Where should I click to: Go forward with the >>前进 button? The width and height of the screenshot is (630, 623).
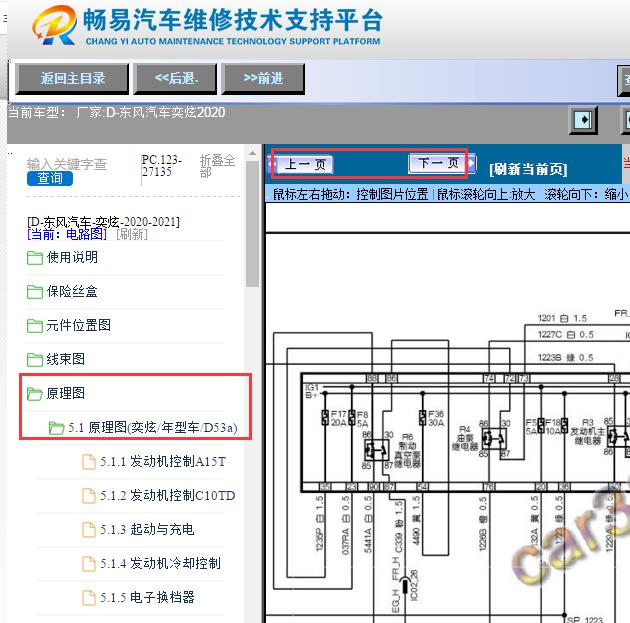pyautogui.click(x=263, y=78)
